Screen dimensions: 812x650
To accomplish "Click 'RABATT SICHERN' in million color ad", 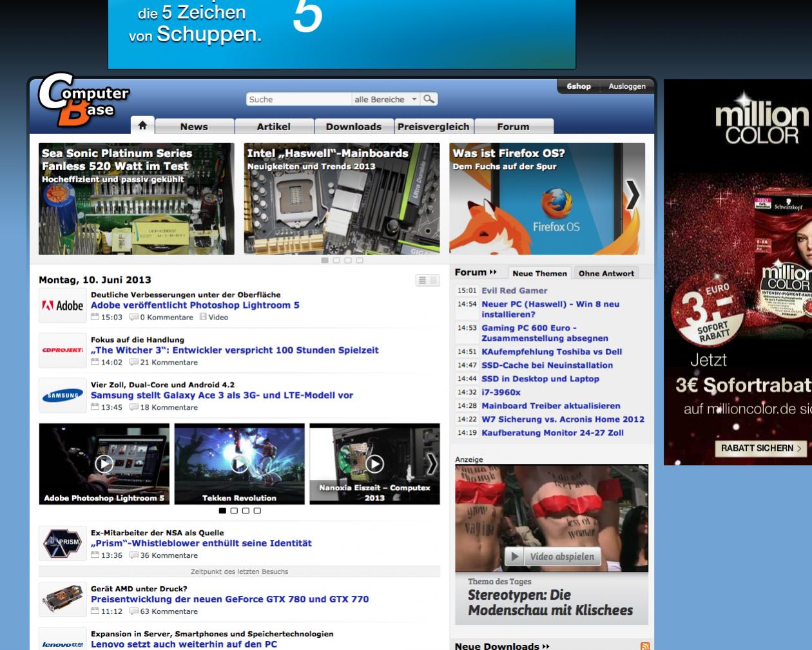I will (760, 448).
